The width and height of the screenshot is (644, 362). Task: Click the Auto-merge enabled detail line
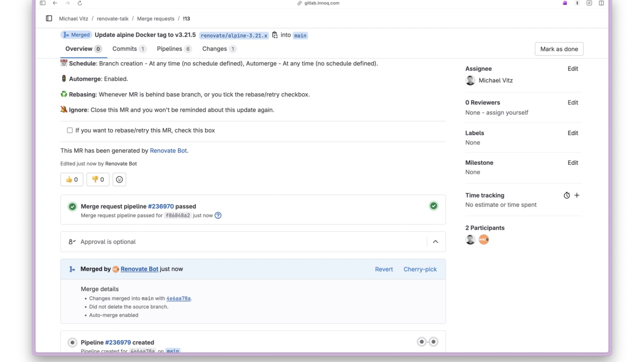click(x=114, y=315)
